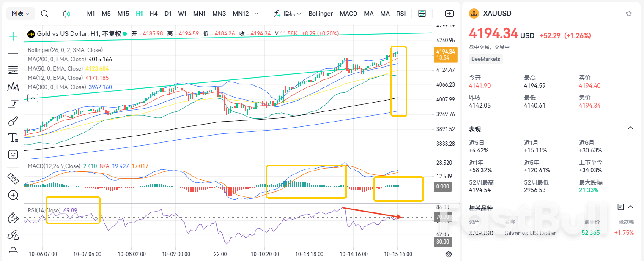Switch to D1 timeframe

click(168, 14)
